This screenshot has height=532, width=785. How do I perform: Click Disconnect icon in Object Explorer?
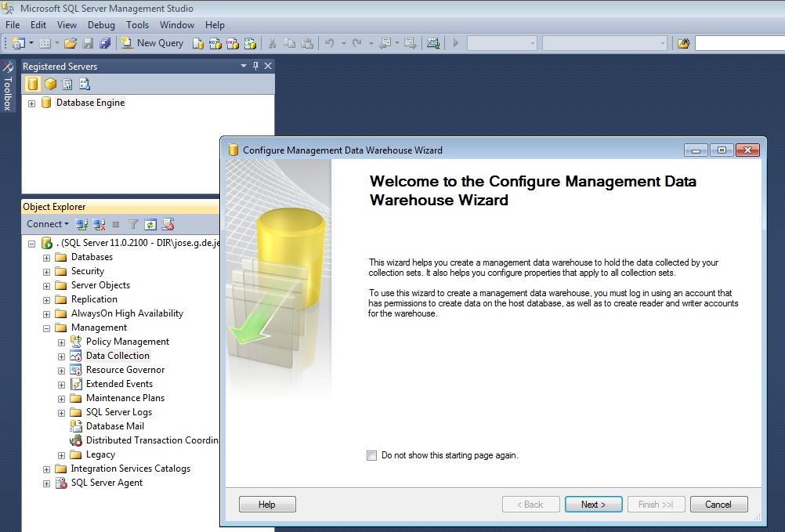[x=99, y=225]
